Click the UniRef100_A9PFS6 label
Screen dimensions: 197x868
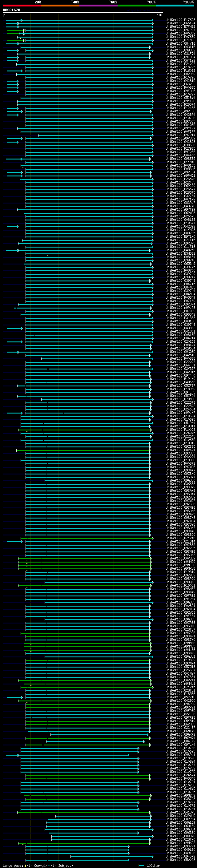click(x=180, y=111)
